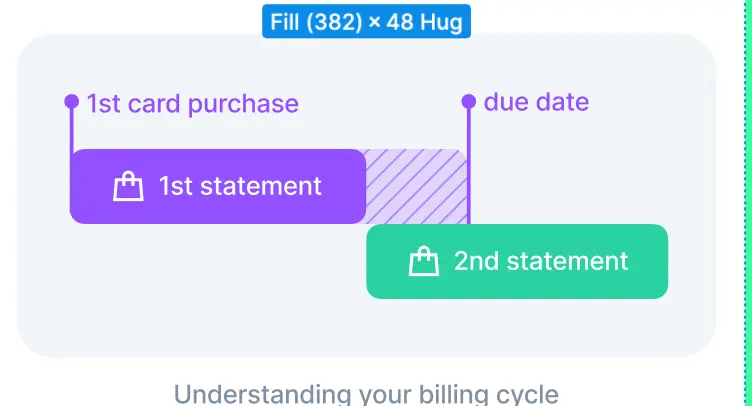Viewport: 752px width, 406px height.
Task: Click the "1st statement" text
Action: pos(240,186)
